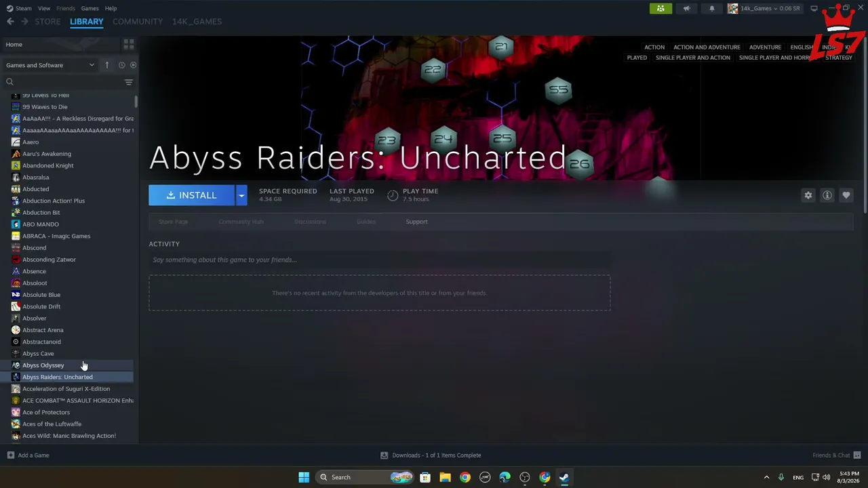Image resolution: width=868 pixels, height=488 pixels.
Task: Enter Big Picture mode via the monitor icon
Action: point(814,8)
